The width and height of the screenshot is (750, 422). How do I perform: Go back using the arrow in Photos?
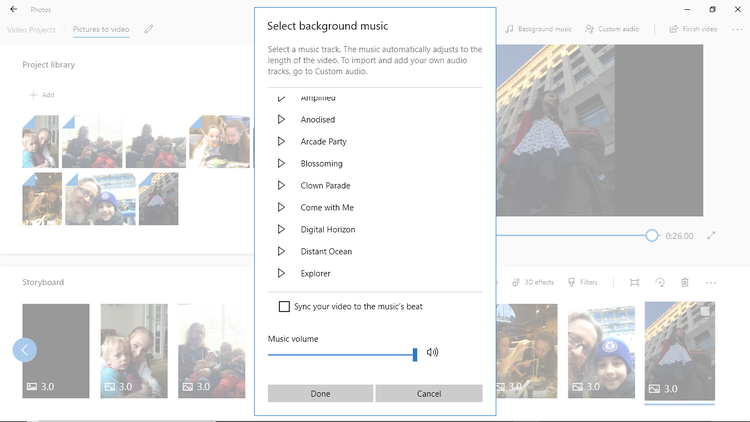[x=13, y=9]
